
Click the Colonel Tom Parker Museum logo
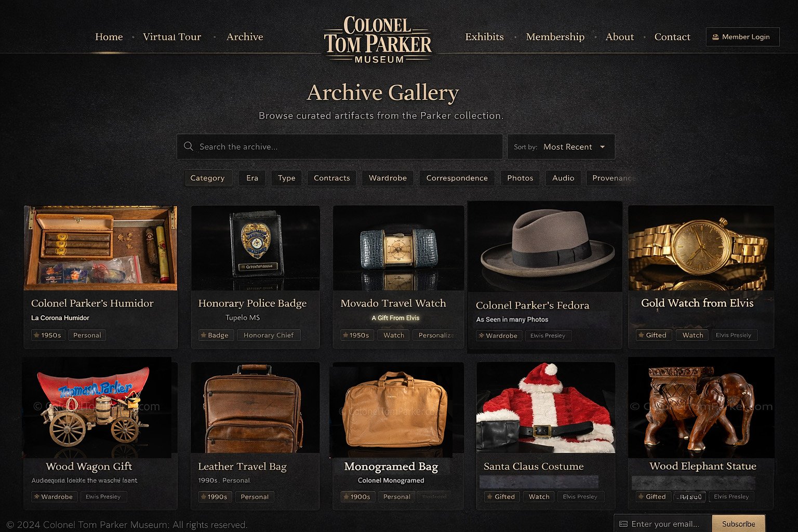tap(378, 39)
